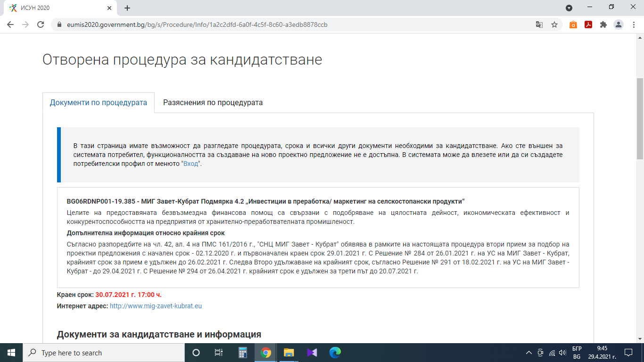Open the mig-zavet-kubrat.eu link

(x=156, y=306)
